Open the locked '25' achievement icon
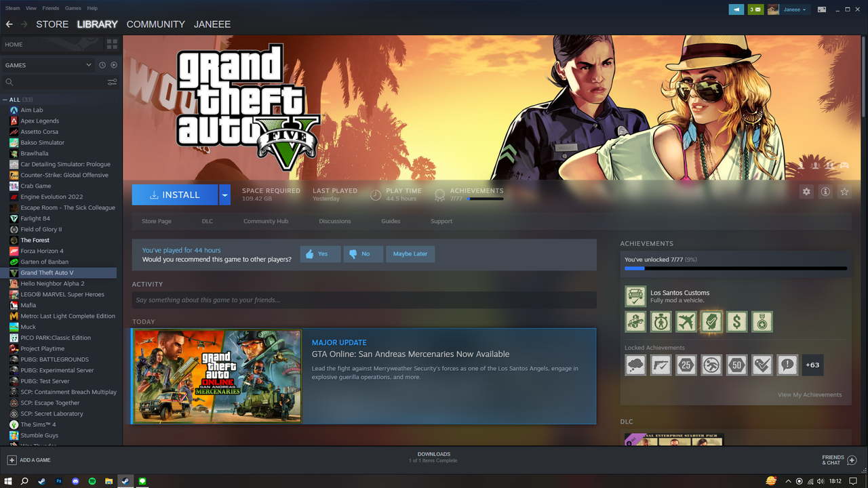The height and width of the screenshot is (488, 868). pyautogui.click(x=686, y=365)
